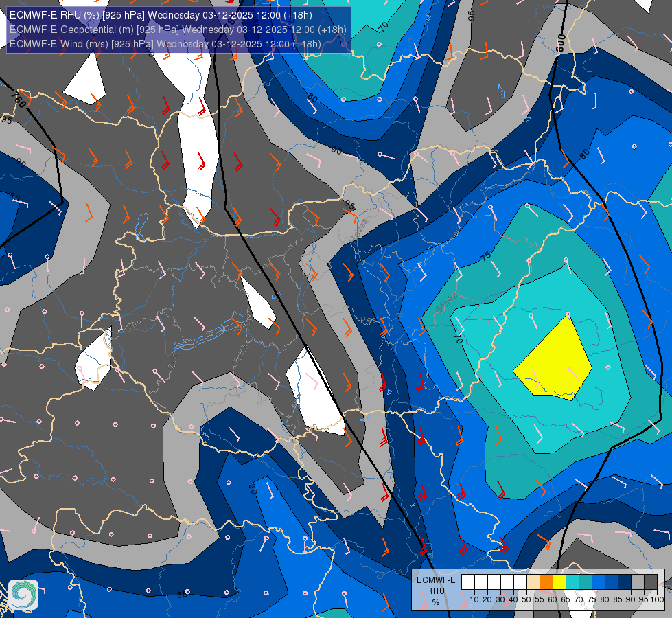This screenshot has width=672, height=618.
Task: Click the yellow 60–65% legend swatch
Action: (x=559, y=582)
